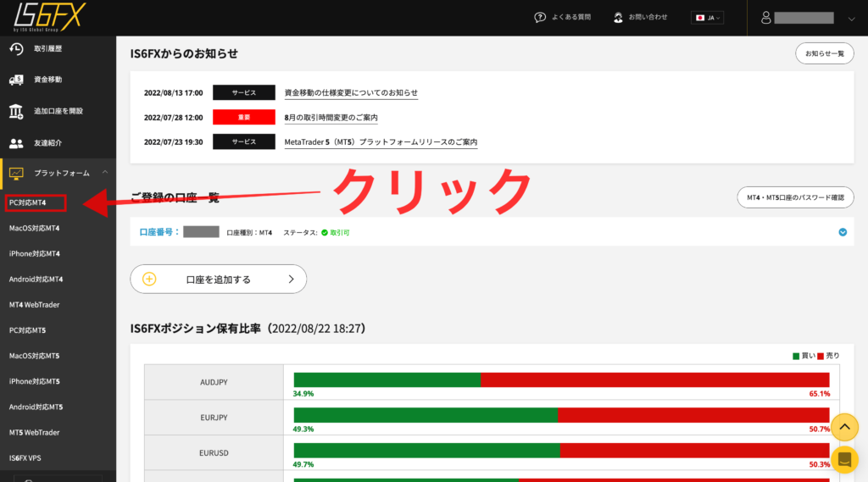Click お問い合わせ link

(x=648, y=17)
